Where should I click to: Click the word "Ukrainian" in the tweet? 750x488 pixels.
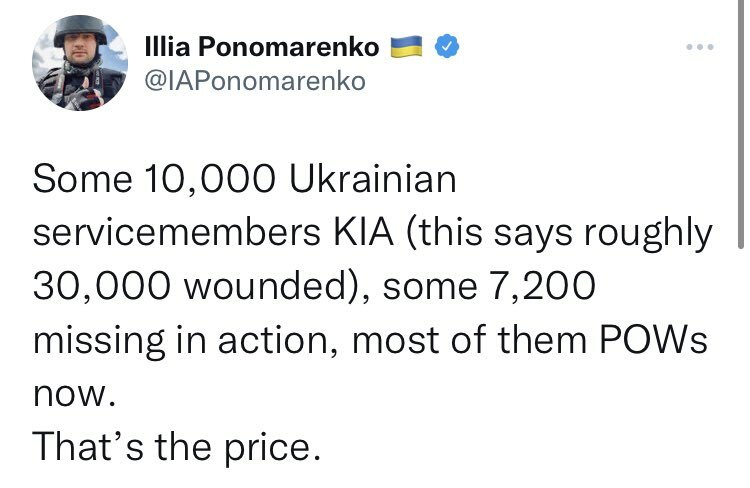[x=372, y=181]
